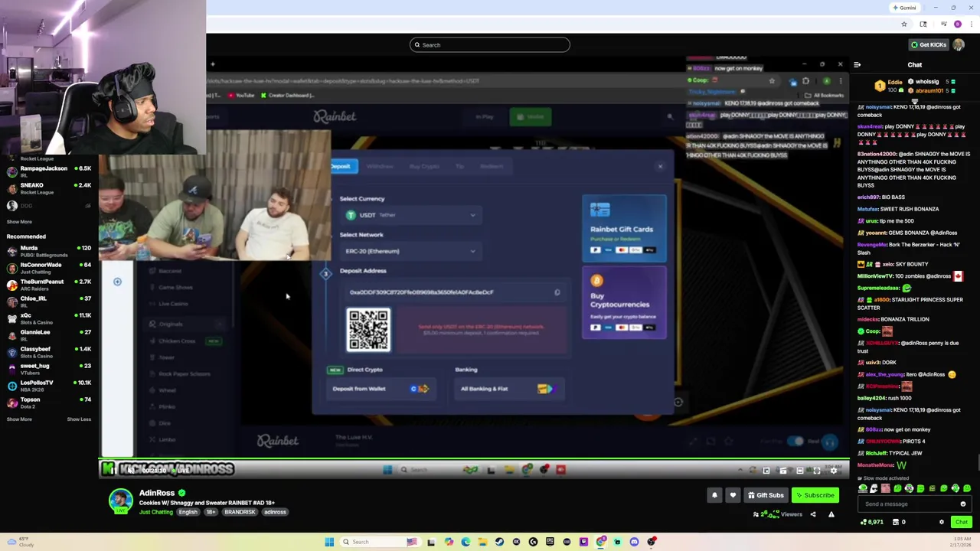The height and width of the screenshot is (551, 980).
Task: Follow AdinRoss with the heart icon
Action: (x=733, y=495)
